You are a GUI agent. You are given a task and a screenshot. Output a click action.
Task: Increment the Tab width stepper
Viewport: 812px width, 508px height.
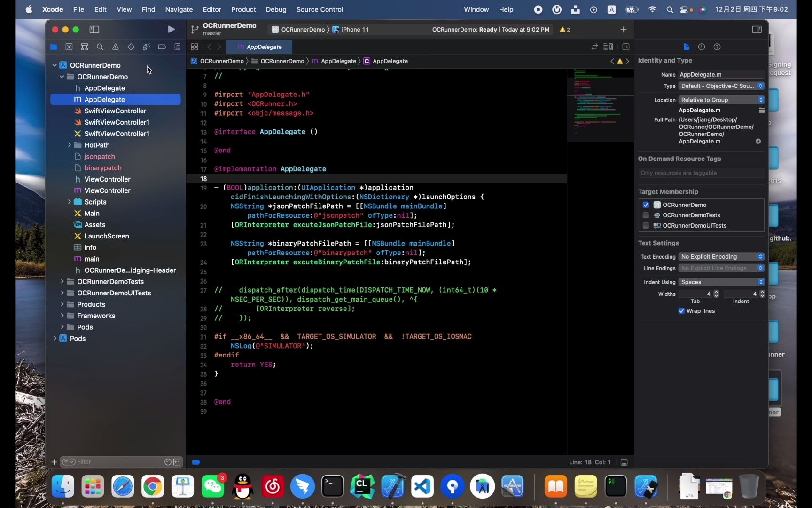pyautogui.click(x=716, y=292)
